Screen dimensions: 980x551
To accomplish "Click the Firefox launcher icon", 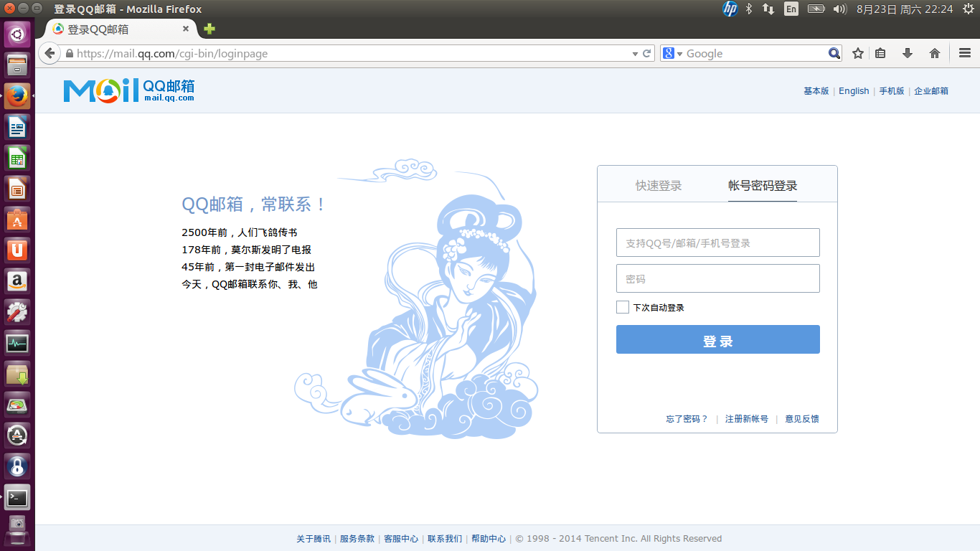I will 17,96.
